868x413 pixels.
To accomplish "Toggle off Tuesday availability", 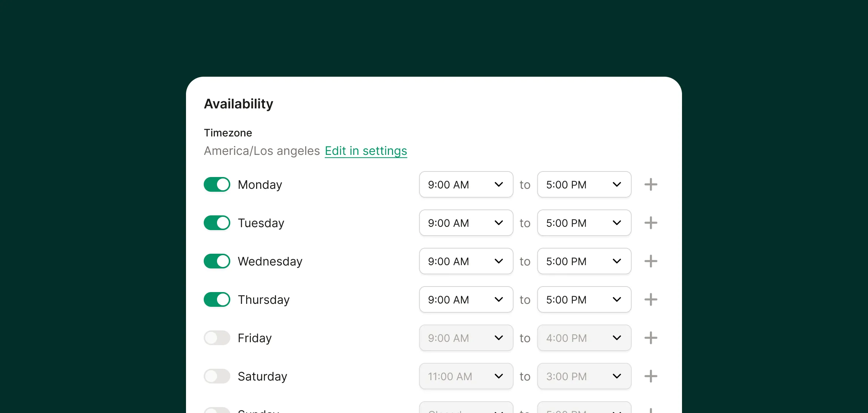I will point(217,223).
